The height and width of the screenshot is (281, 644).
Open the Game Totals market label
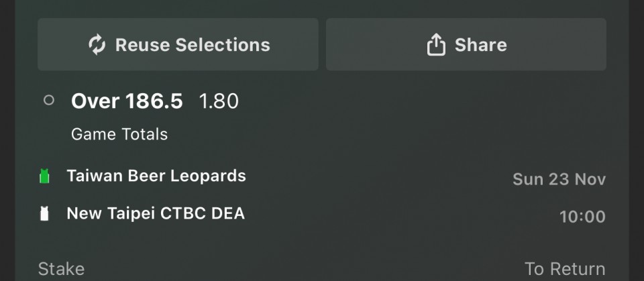pos(119,134)
